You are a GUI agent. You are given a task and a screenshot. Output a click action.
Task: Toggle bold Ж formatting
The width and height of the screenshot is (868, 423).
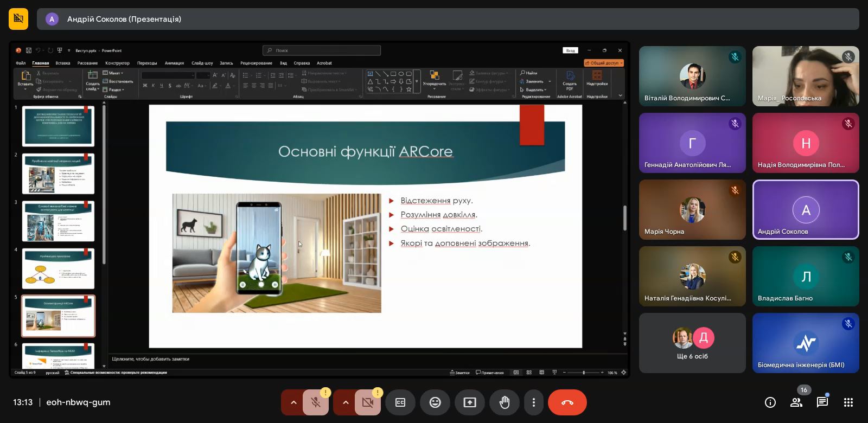[145, 86]
